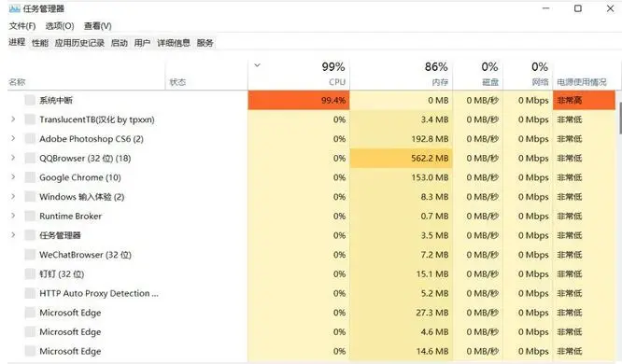Click the Google Chrome process icon

[x=30, y=177]
